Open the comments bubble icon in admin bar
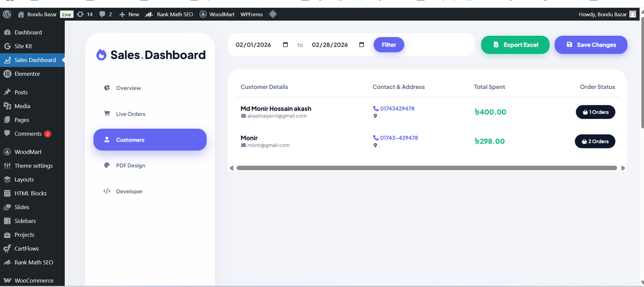The image size is (644, 287). click(x=103, y=14)
